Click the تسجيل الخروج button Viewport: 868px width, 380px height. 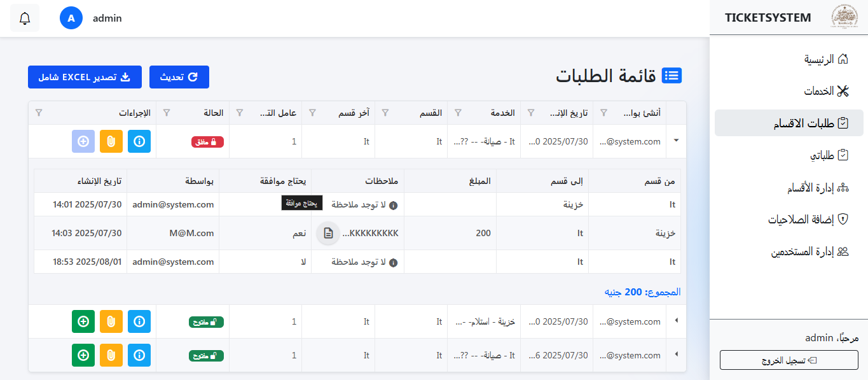(x=789, y=360)
